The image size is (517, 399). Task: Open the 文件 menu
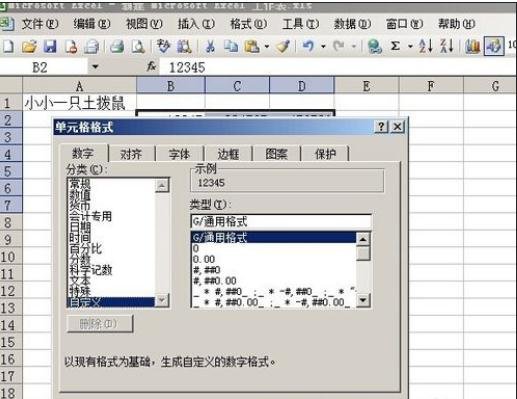tap(40, 24)
